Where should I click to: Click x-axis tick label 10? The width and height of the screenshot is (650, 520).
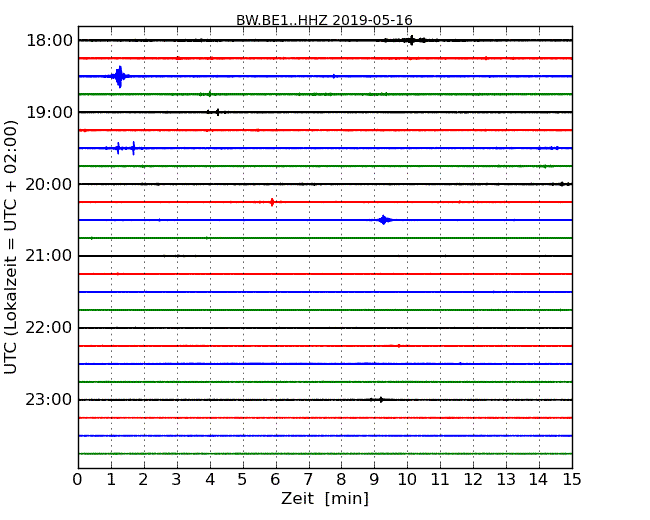[407, 480]
